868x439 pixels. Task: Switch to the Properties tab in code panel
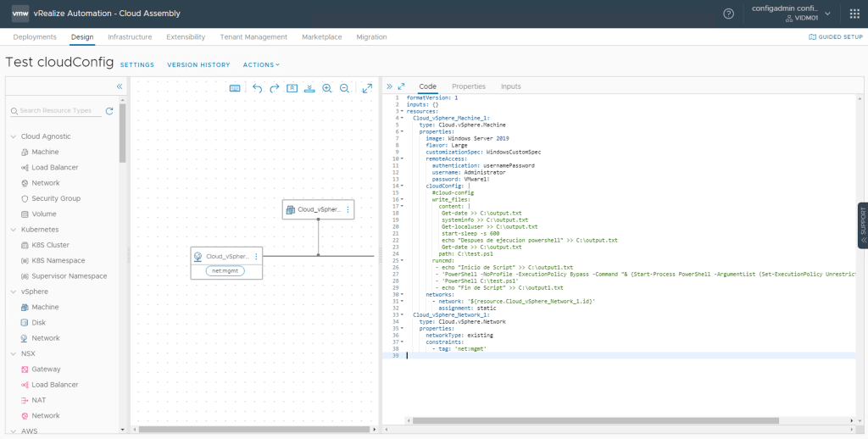pyautogui.click(x=468, y=86)
